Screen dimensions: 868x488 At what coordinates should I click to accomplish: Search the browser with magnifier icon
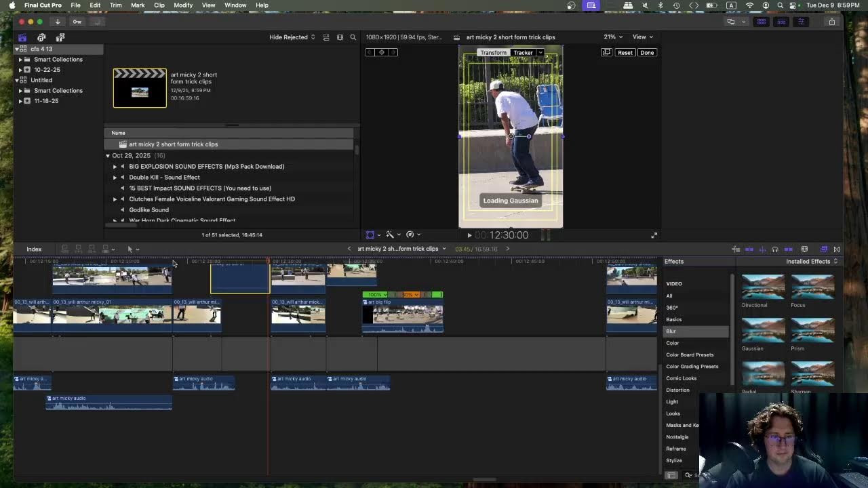point(353,37)
